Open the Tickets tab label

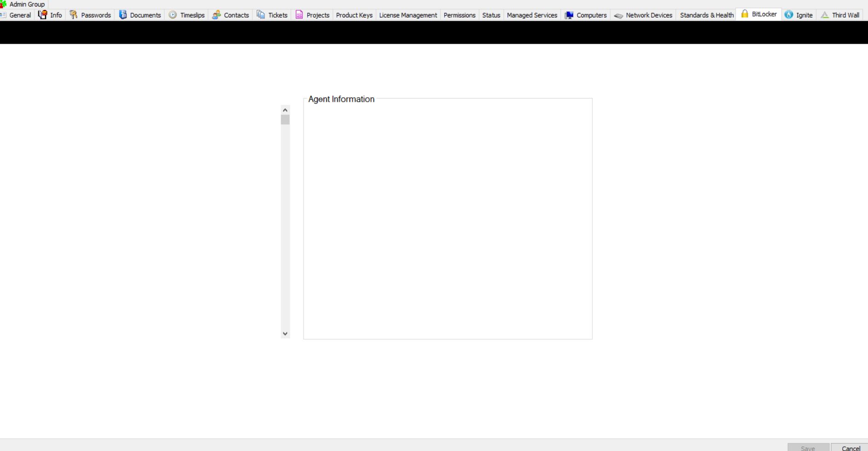click(278, 15)
